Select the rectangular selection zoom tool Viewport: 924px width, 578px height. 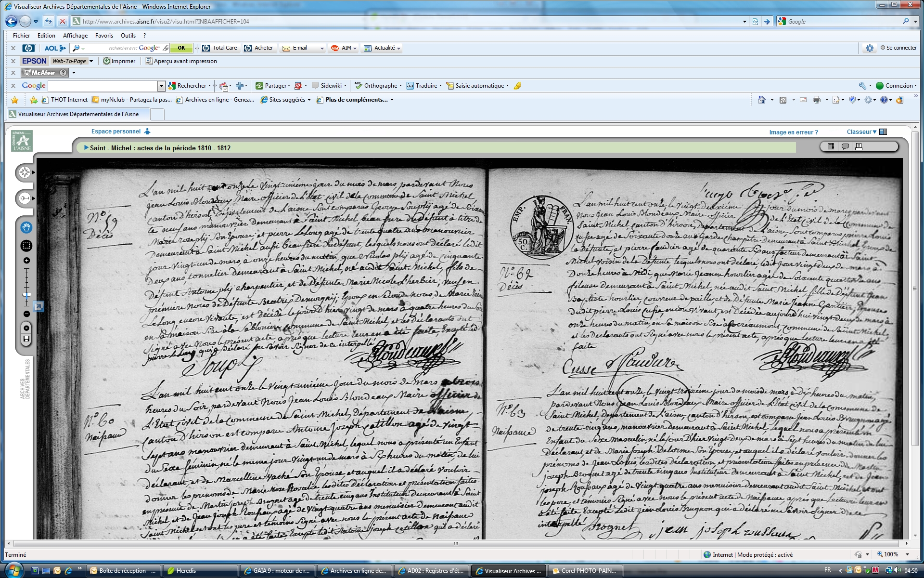(x=26, y=246)
